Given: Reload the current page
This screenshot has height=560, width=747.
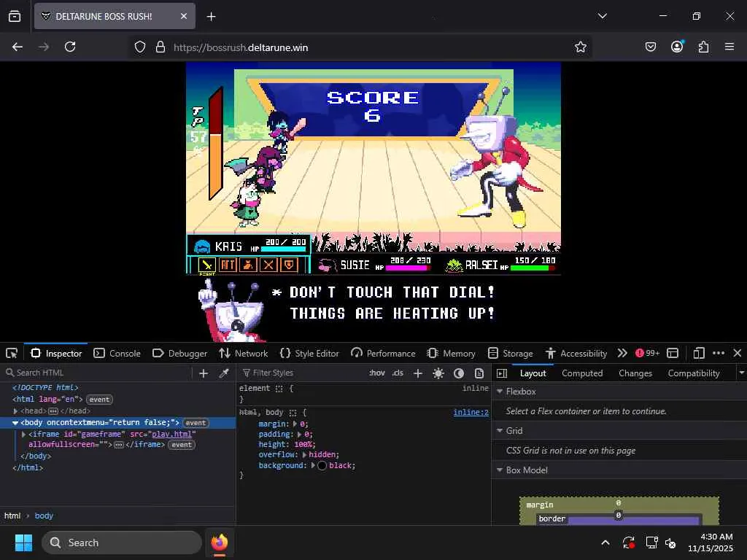Looking at the screenshot, I should [x=70, y=47].
